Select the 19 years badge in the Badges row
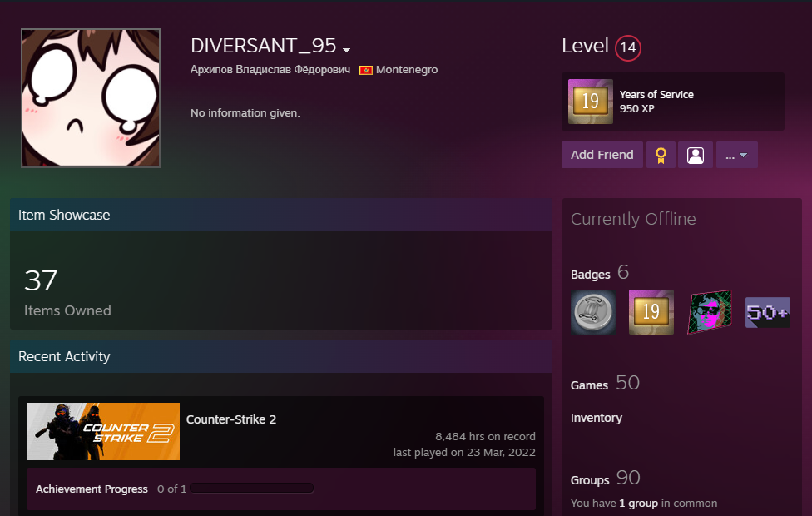The width and height of the screenshot is (812, 516). tap(651, 312)
